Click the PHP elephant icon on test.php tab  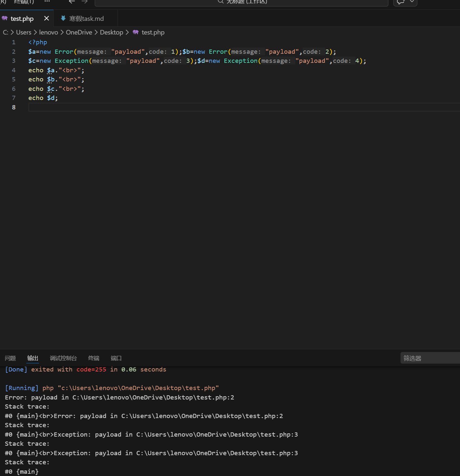[5, 19]
